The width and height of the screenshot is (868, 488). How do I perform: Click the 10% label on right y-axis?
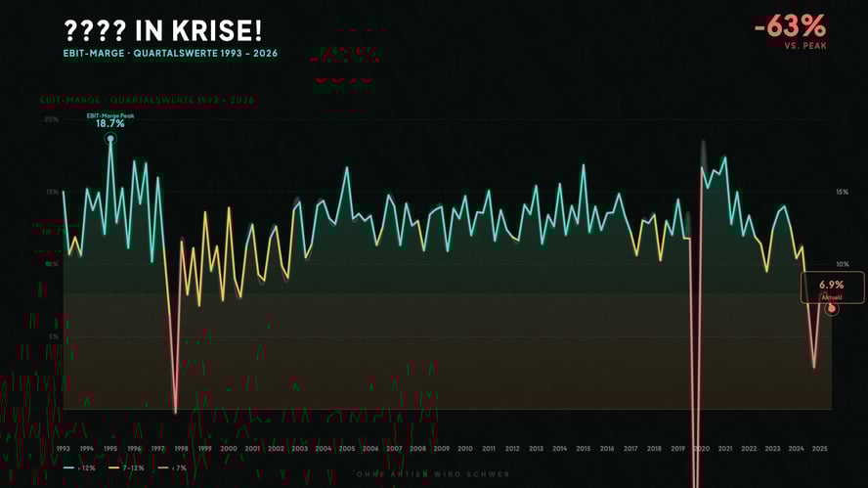click(842, 264)
